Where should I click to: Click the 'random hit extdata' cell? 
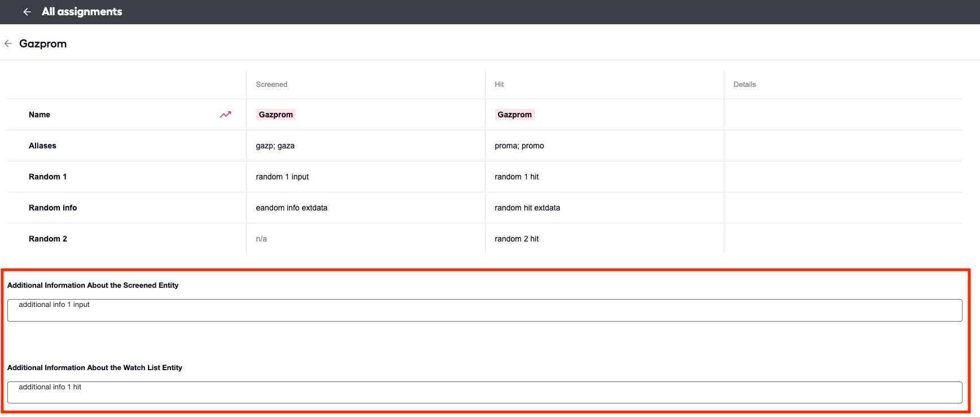(x=527, y=208)
